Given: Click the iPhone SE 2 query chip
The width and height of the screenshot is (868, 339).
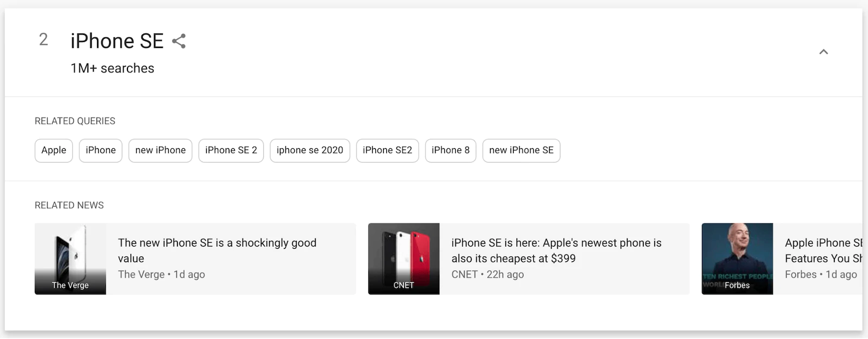Looking at the screenshot, I should (x=231, y=150).
